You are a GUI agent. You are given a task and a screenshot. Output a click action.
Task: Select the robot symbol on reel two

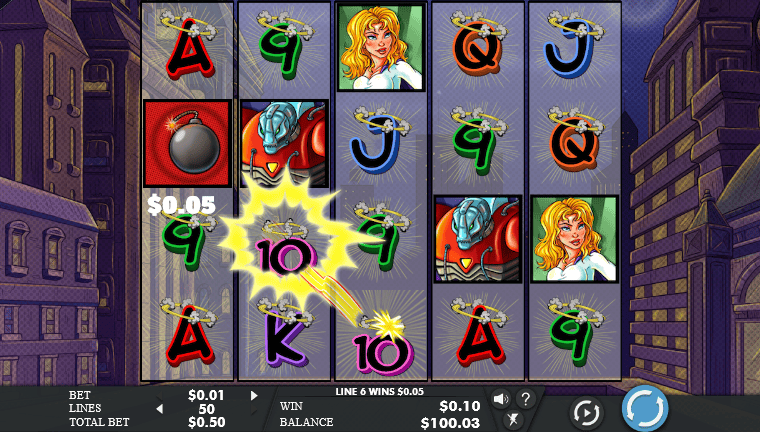[284, 144]
